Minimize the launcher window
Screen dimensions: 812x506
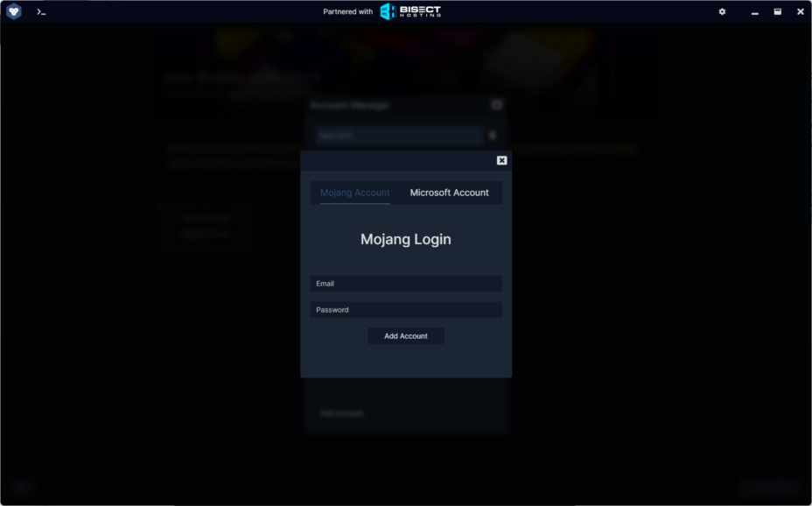pos(755,12)
